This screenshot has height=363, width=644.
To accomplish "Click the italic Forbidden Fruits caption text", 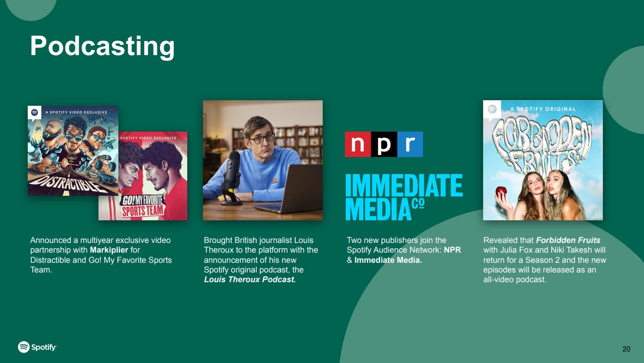I will click(x=568, y=240).
